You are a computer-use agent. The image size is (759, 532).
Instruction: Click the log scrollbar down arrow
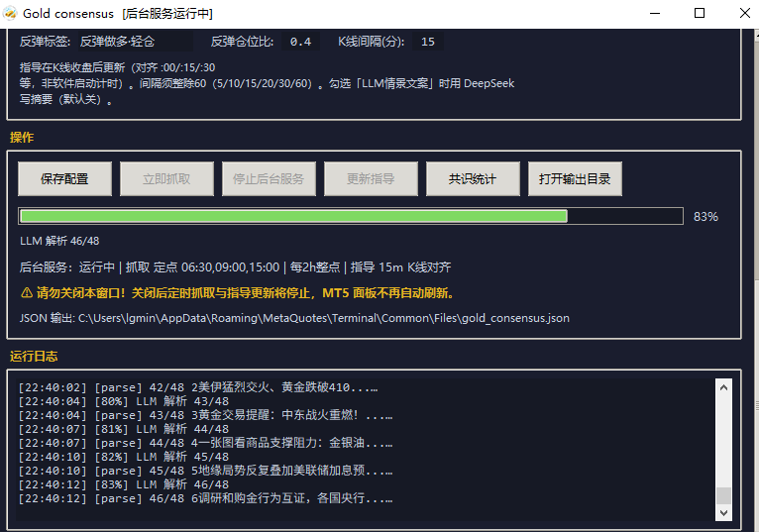click(723, 512)
